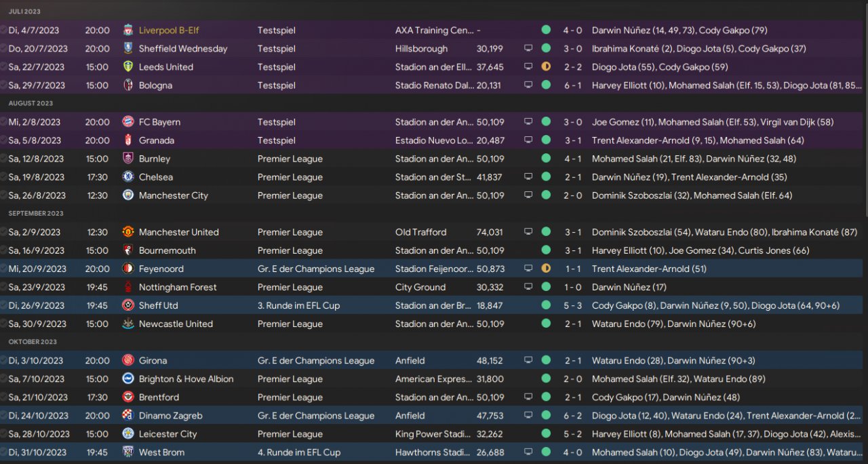Click the Sheffield Wednesday club badge
Viewport: 868px width, 464px height.
click(x=128, y=49)
